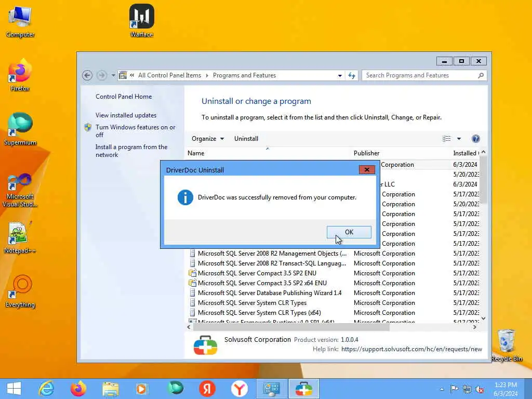This screenshot has height=399, width=532.
Task: Switch to Control Panel taskbar window
Action: pos(271,389)
